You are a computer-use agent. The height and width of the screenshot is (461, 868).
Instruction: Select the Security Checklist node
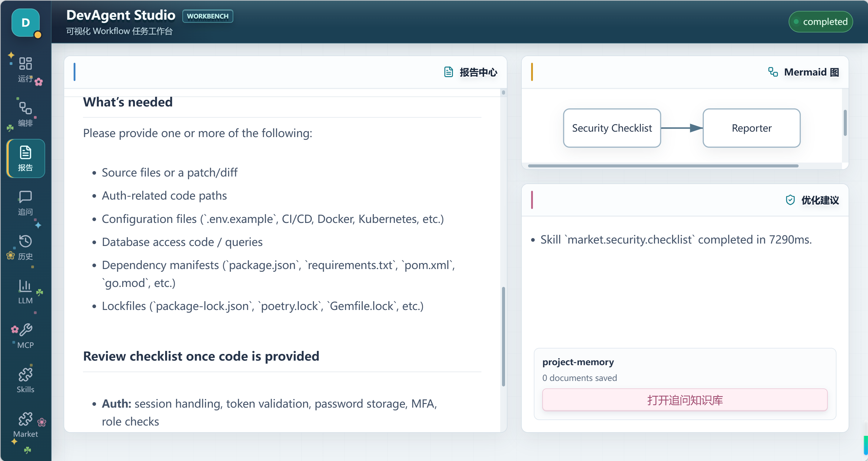click(612, 128)
